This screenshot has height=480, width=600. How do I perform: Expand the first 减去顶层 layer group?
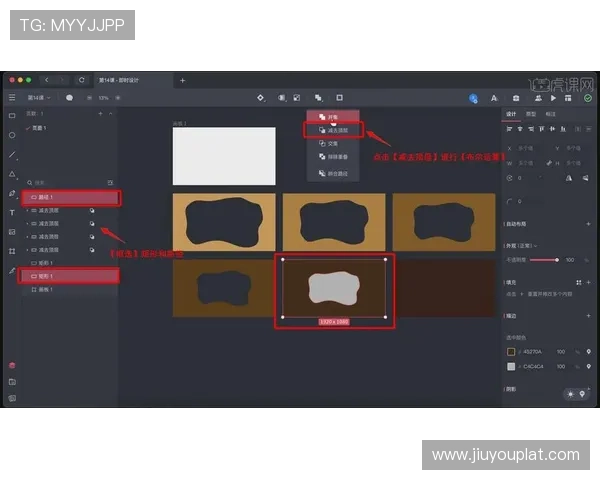[28, 211]
